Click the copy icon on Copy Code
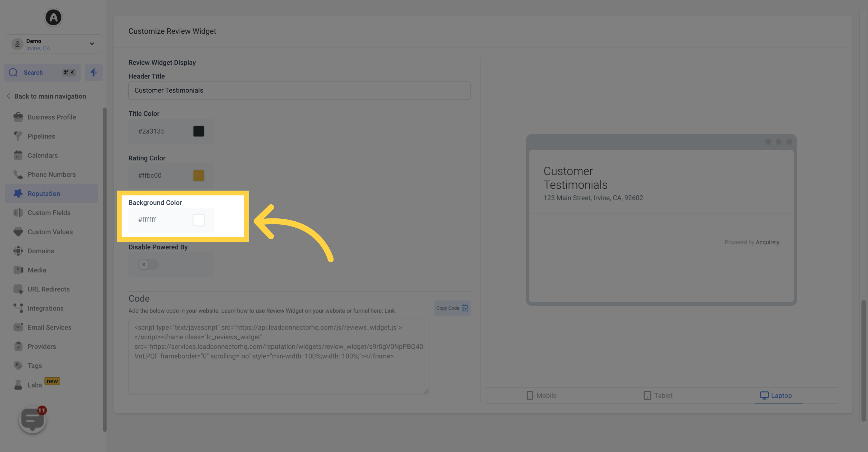The height and width of the screenshot is (452, 868). (465, 308)
